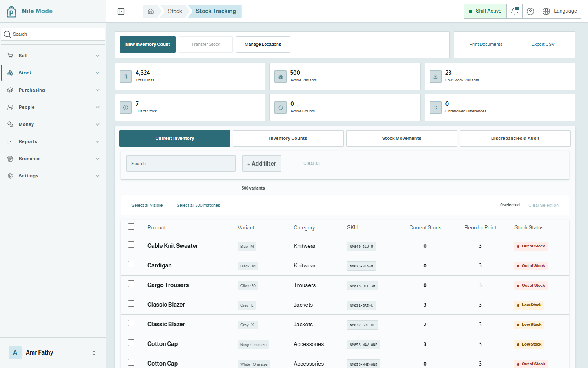This screenshot has height=368, width=588.
Task: Click the Unresolved Differences magnifier icon
Action: (436, 108)
